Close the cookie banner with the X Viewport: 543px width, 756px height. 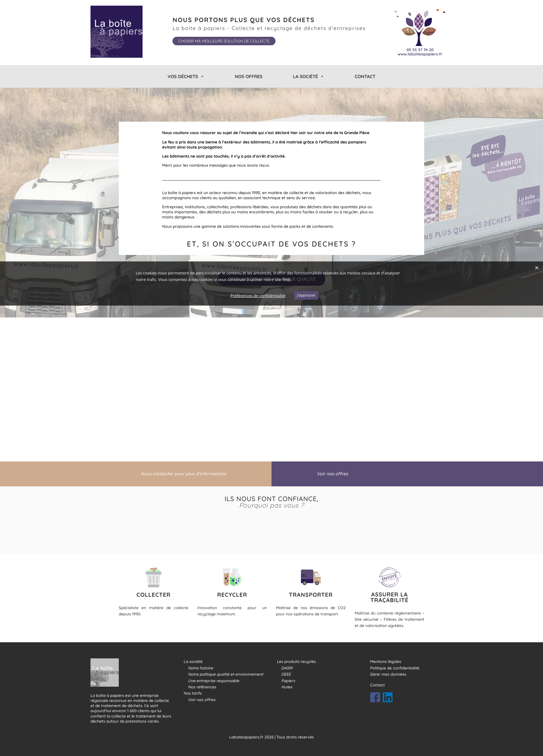point(536,268)
